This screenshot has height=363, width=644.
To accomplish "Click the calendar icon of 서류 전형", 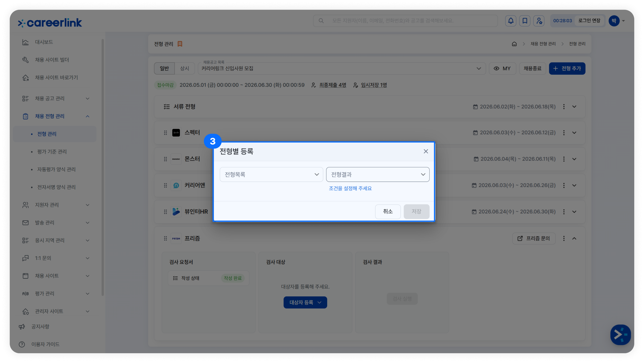I will click(x=475, y=107).
